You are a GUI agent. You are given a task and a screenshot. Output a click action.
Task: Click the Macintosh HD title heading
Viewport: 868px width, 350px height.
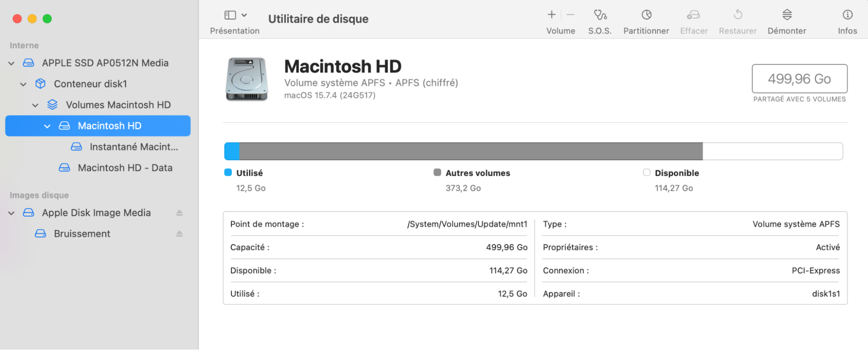[343, 66]
